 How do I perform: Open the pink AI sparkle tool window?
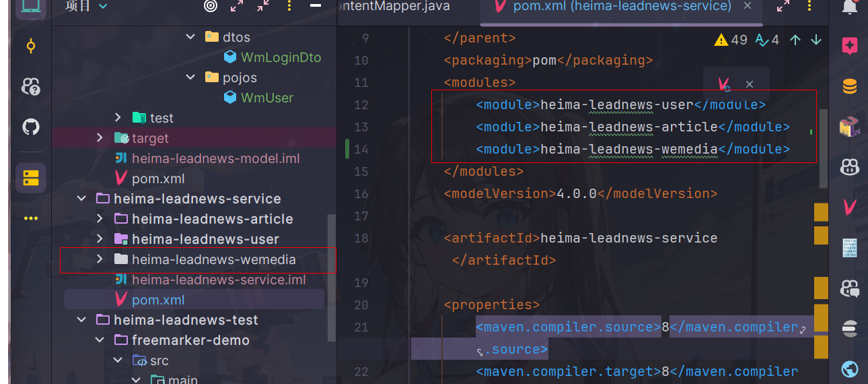point(850,46)
